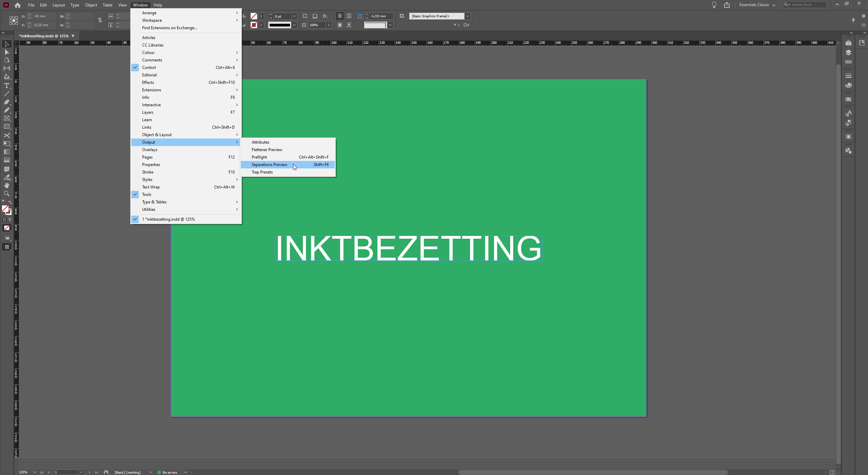Screen dimensions: 868x475
Task: Open the Character Styles panel icon
Action: click(848, 113)
